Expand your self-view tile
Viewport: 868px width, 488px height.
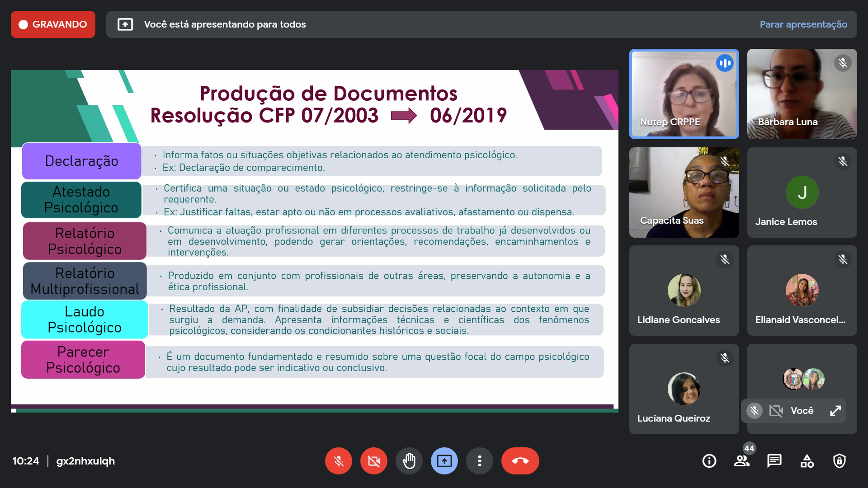835,410
